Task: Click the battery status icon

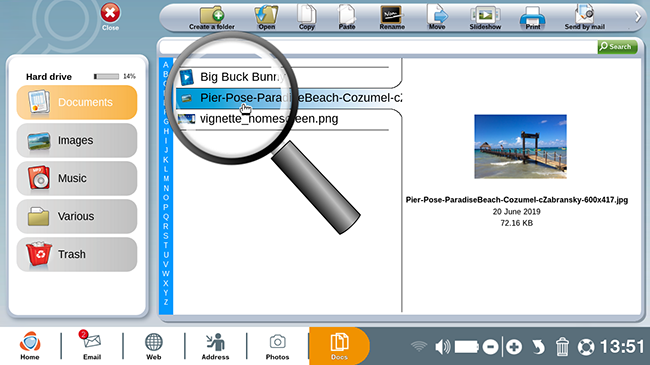Action: (x=466, y=347)
